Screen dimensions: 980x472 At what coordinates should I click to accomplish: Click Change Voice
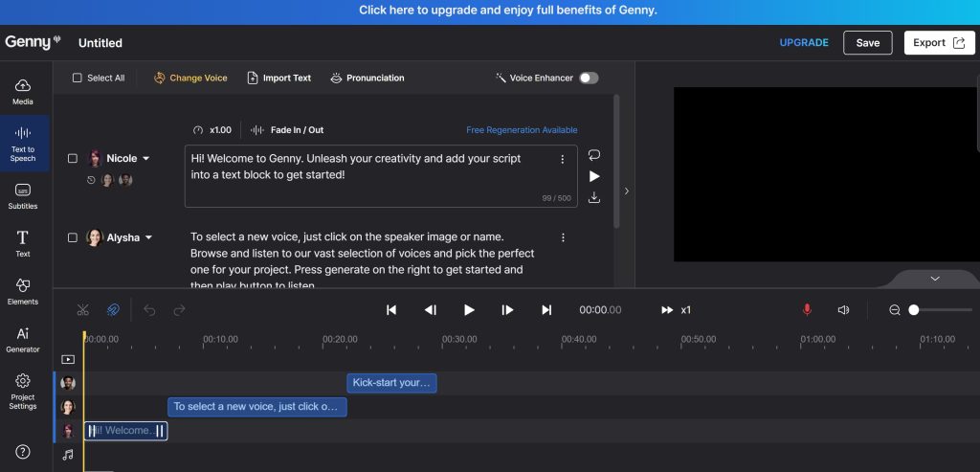pos(190,79)
